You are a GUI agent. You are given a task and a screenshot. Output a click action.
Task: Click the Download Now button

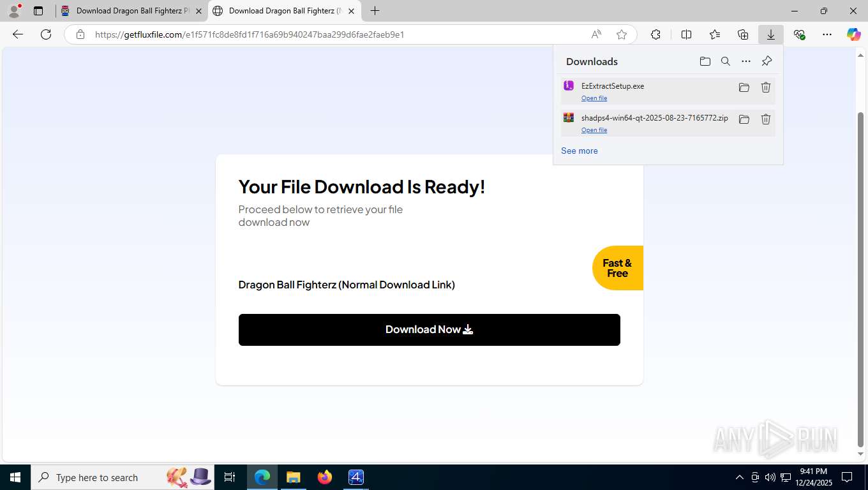430,330
